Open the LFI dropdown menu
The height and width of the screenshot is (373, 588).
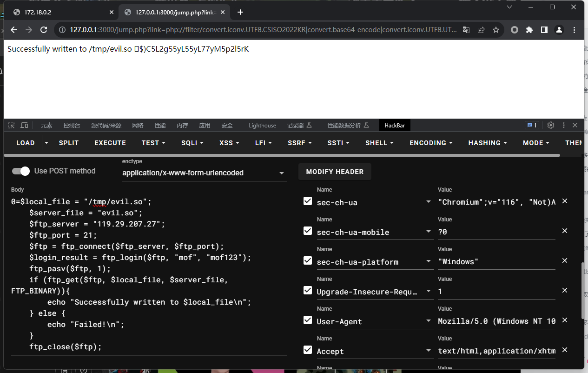click(x=264, y=143)
